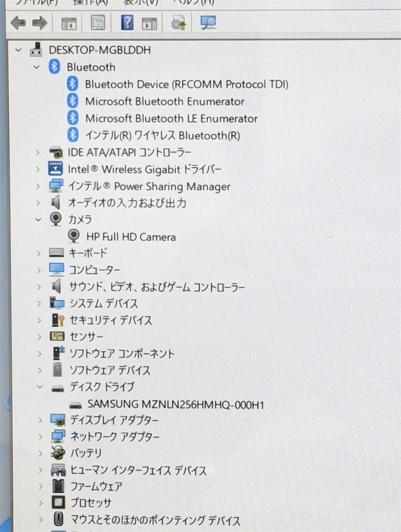This screenshot has height=532, width=401.
Task: Collapse the DESKTOP-MGBLDDH root node
Action: (x=18, y=50)
